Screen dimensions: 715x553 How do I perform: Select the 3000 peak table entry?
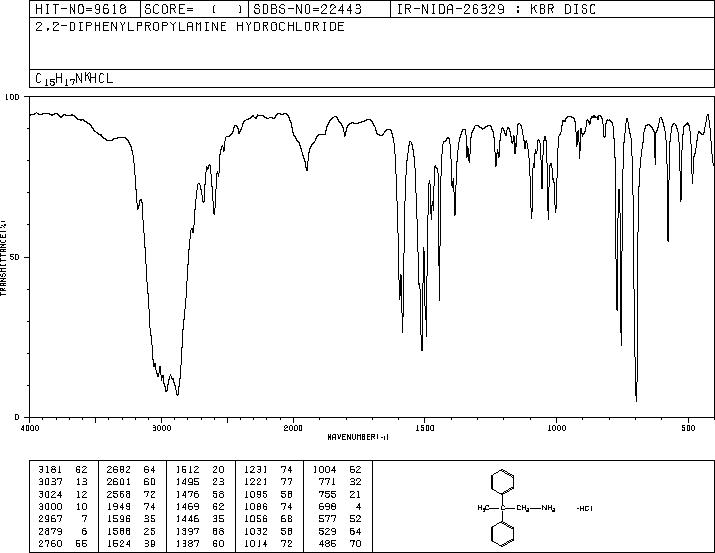62,506
